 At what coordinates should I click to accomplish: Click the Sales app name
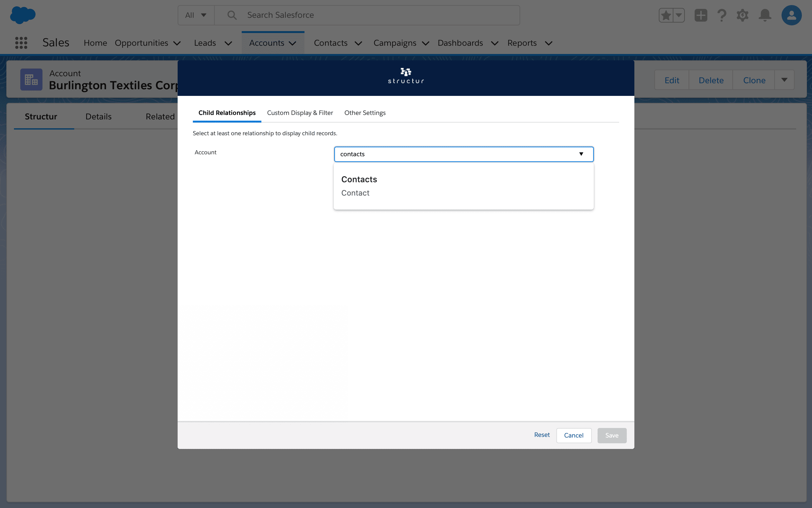[56, 43]
